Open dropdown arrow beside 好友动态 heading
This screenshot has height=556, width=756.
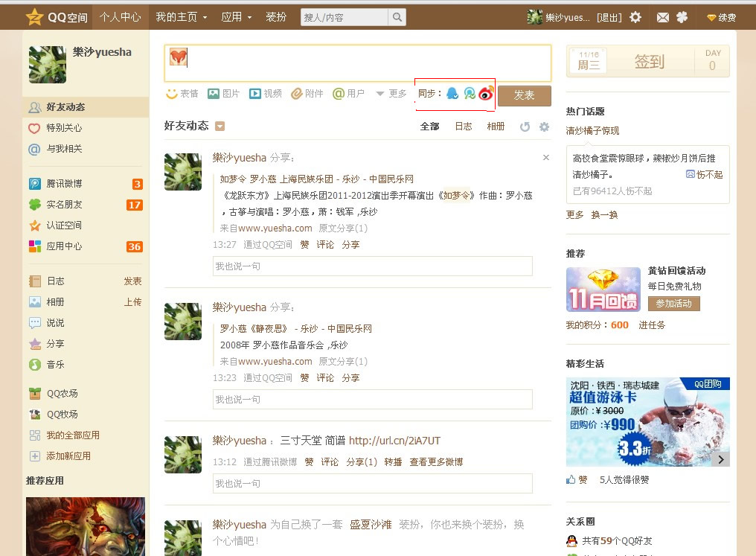220,127
